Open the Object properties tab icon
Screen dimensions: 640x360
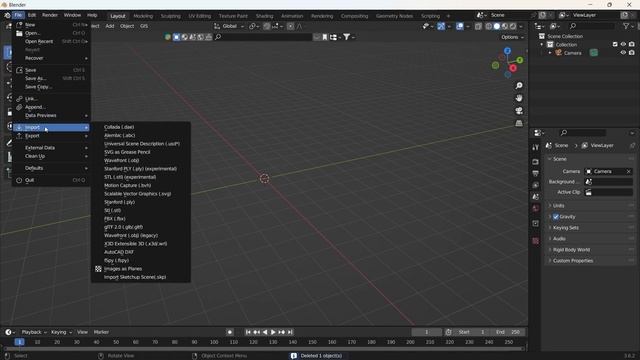[x=536, y=224]
